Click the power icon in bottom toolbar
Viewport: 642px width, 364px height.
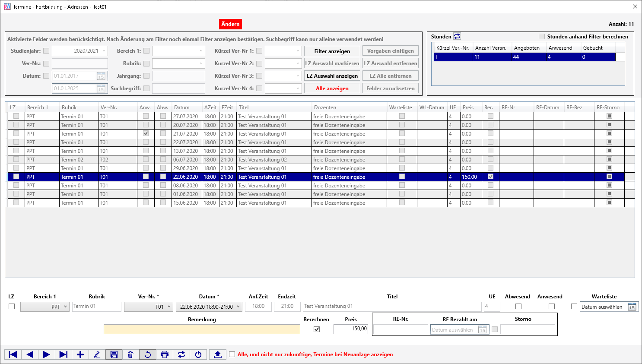pyautogui.click(x=198, y=355)
